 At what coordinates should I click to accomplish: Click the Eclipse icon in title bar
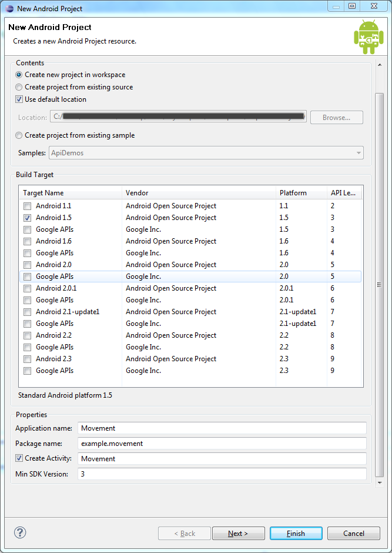9,8
